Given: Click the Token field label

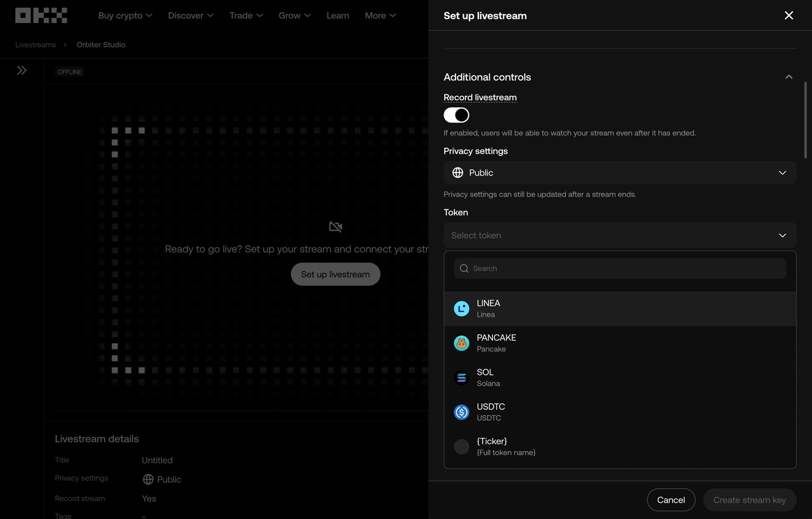Looking at the screenshot, I should pyautogui.click(x=455, y=212).
